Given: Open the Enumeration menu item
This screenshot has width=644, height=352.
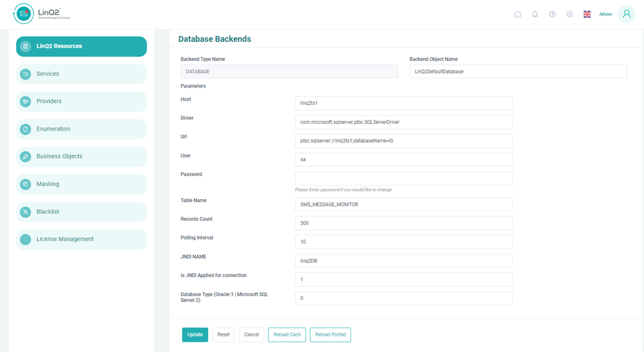Looking at the screenshot, I should (82, 129).
